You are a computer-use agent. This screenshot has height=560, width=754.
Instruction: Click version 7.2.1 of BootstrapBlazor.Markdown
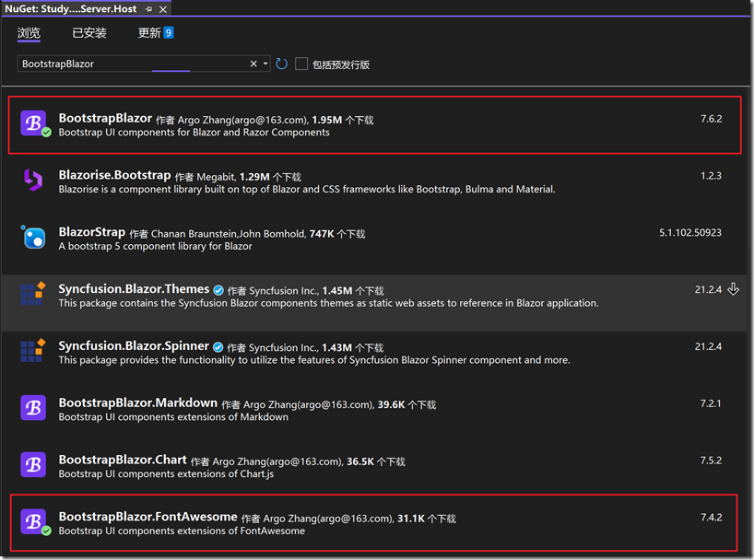coord(711,403)
